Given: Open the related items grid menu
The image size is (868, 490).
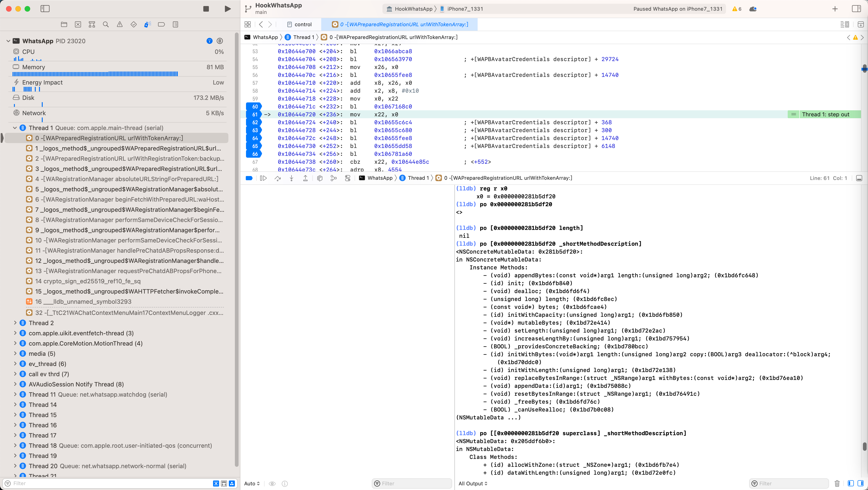Looking at the screenshot, I should click(248, 24).
